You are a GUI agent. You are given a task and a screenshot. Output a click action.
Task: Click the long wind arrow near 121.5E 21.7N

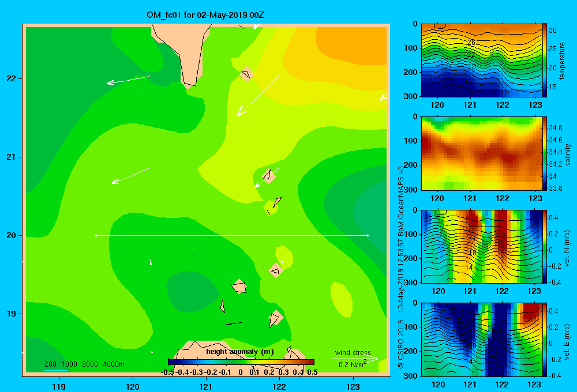(257, 96)
